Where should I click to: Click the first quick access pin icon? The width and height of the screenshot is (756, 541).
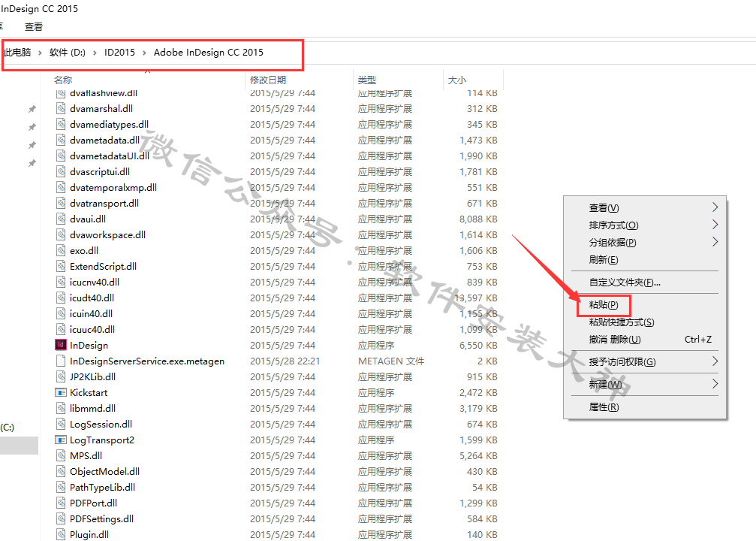pyautogui.click(x=32, y=109)
